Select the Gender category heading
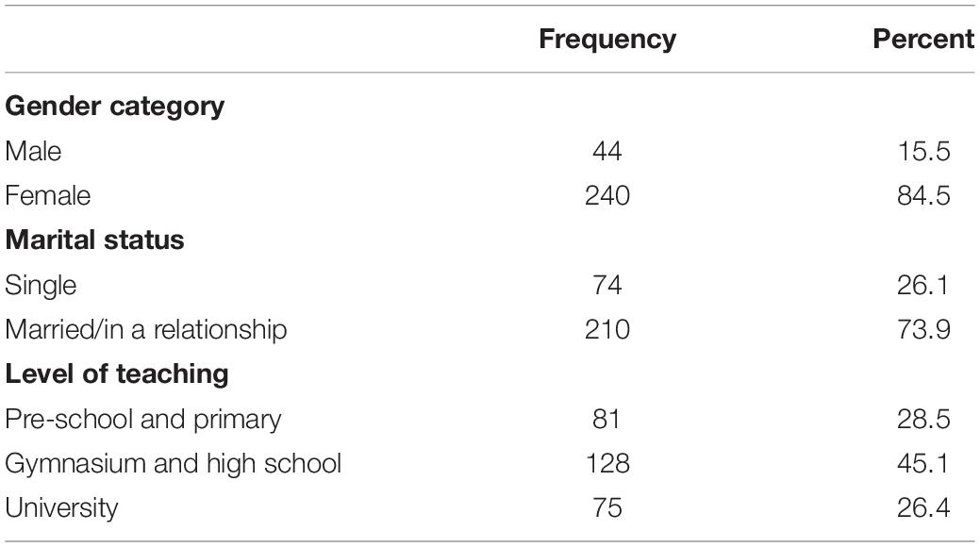 [x=114, y=107]
